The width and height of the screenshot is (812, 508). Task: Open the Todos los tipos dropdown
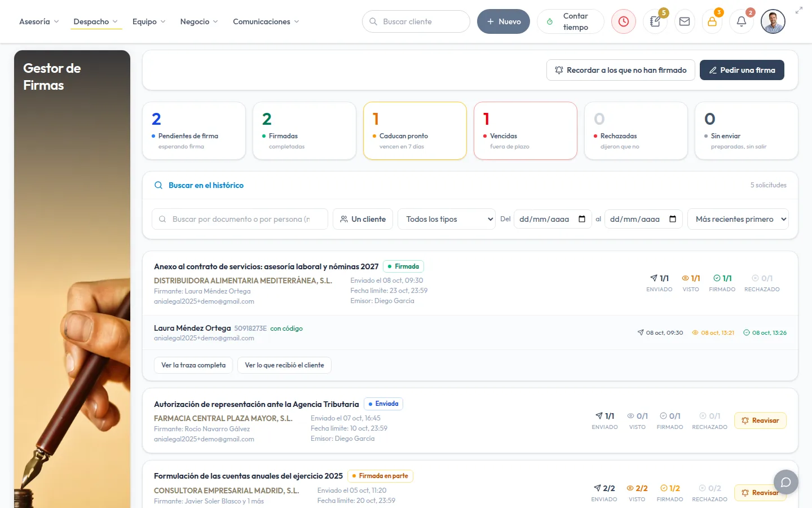[447, 219]
